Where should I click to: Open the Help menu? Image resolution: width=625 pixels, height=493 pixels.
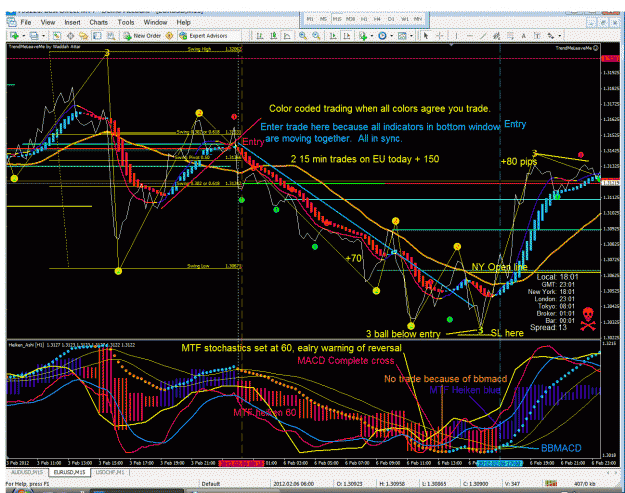(183, 22)
